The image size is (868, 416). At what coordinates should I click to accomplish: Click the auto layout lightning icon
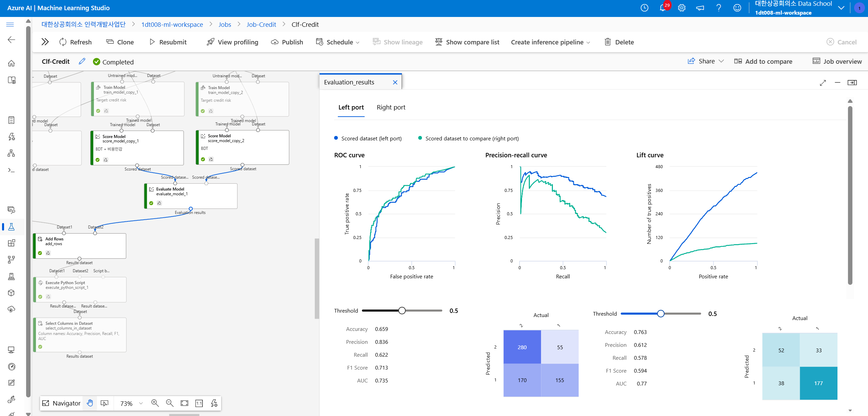[x=214, y=403]
